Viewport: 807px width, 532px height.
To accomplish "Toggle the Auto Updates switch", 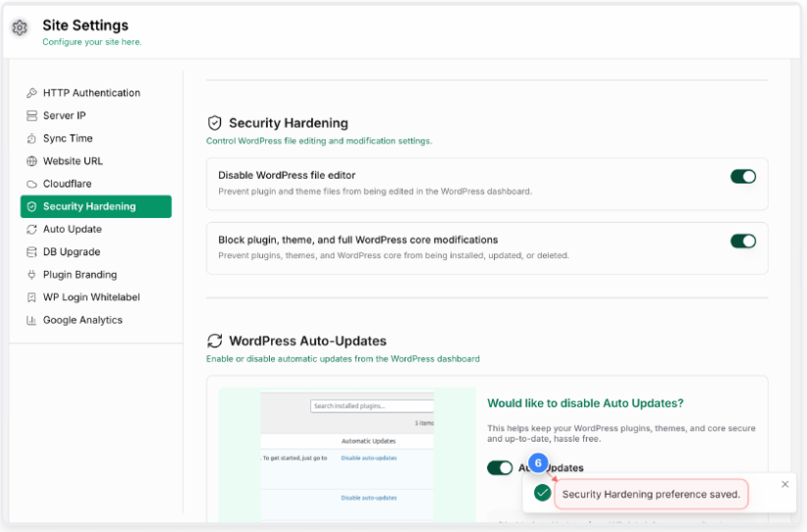I will click(x=500, y=467).
